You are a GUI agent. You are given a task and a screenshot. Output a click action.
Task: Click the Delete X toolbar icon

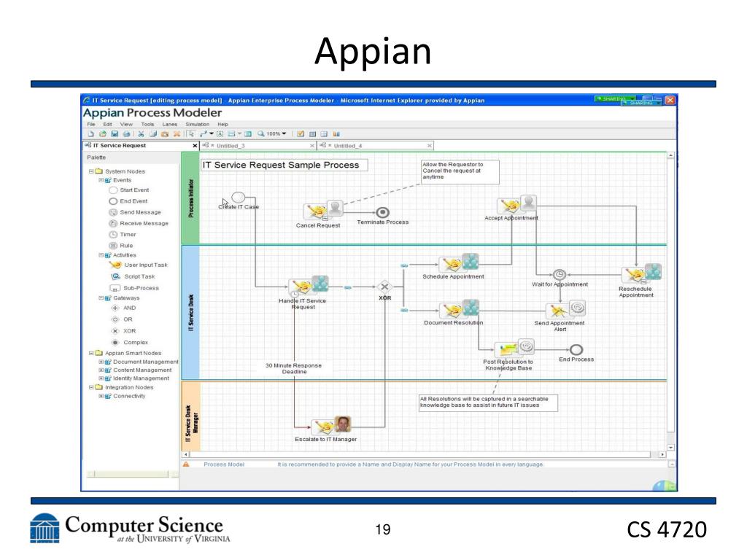pos(177,134)
